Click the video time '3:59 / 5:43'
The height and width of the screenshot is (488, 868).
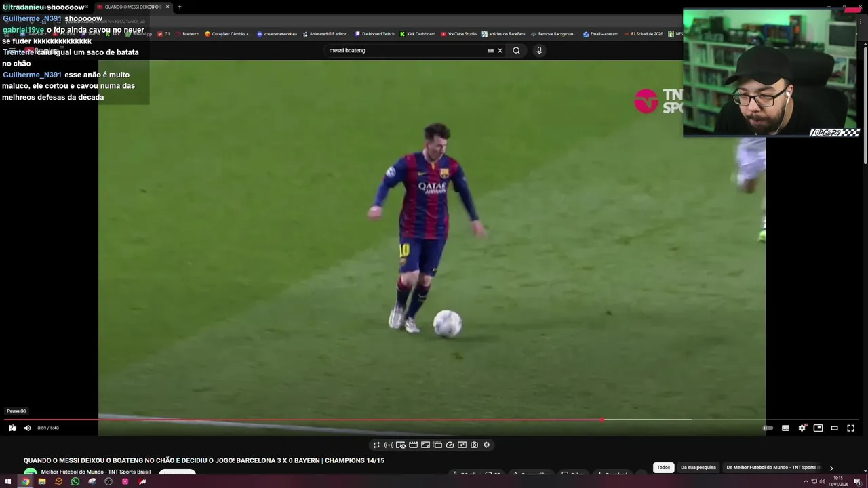tap(48, 428)
